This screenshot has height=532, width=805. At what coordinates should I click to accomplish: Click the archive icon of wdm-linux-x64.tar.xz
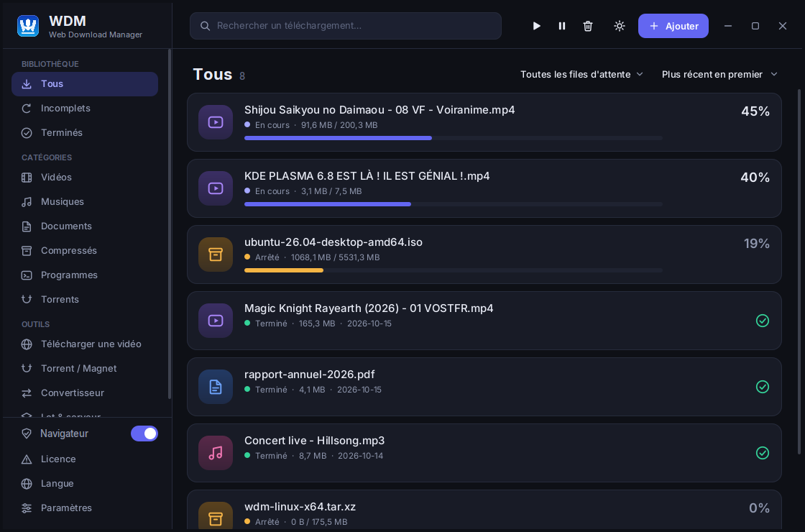pos(216,517)
